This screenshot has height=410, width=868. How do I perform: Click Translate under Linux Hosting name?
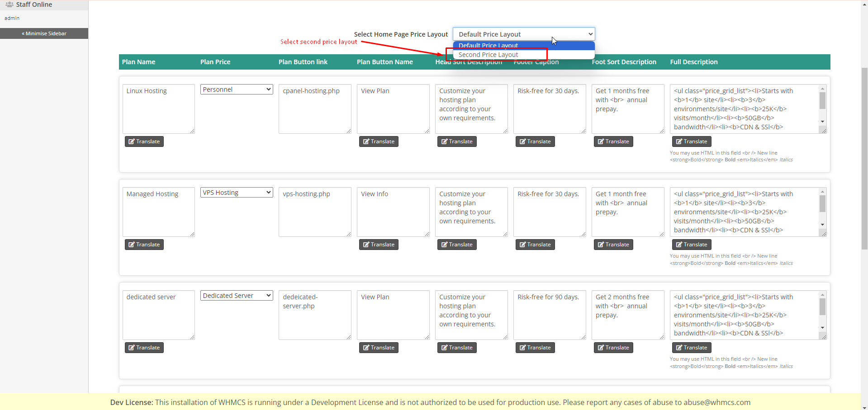pyautogui.click(x=144, y=141)
